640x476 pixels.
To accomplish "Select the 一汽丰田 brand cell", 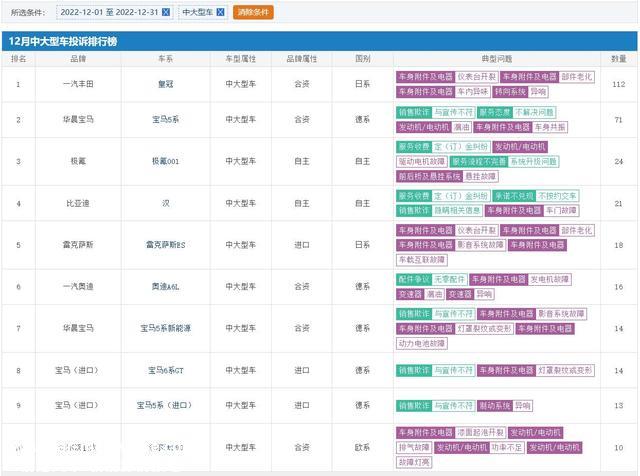I will click(x=78, y=84).
